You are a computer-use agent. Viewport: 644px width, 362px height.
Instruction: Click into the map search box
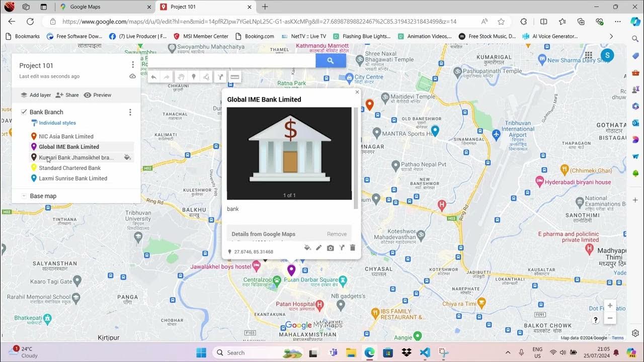(x=231, y=60)
